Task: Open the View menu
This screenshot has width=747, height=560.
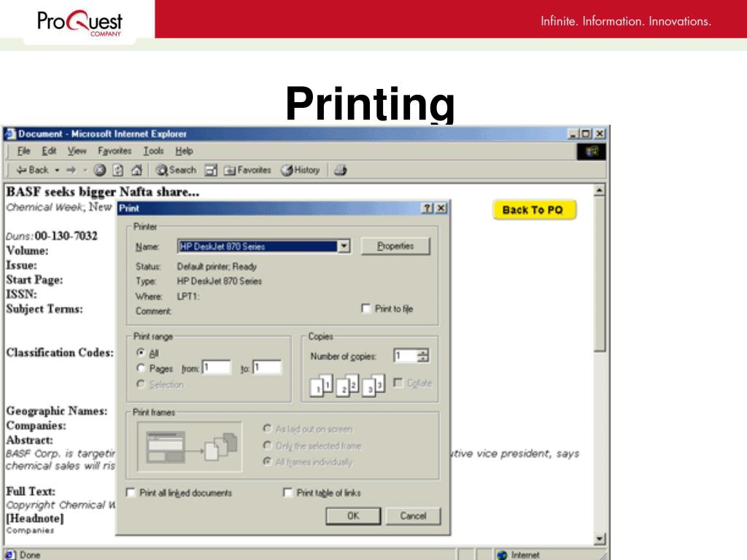Action: coord(77,151)
